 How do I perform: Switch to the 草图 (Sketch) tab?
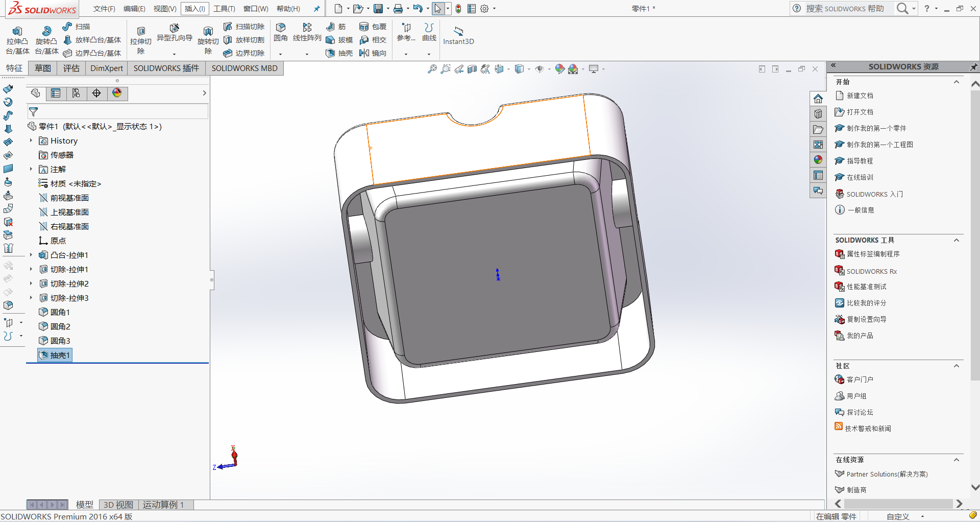(42, 68)
